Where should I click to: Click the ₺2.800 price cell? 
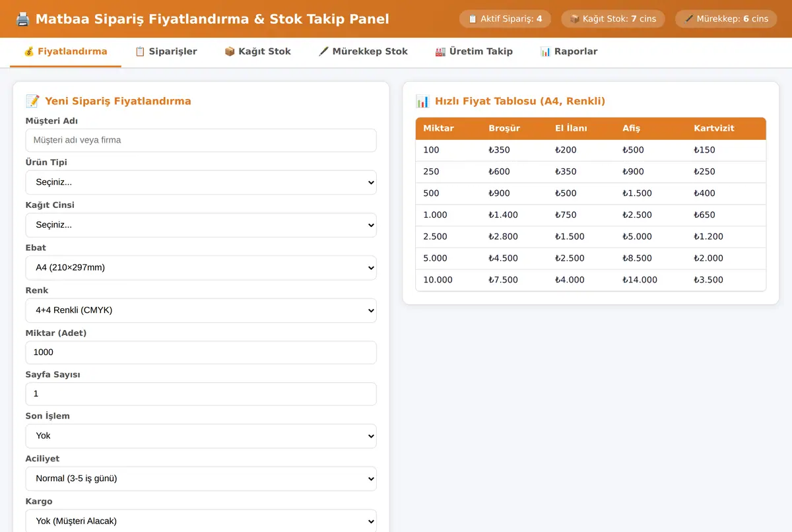pyautogui.click(x=514, y=236)
